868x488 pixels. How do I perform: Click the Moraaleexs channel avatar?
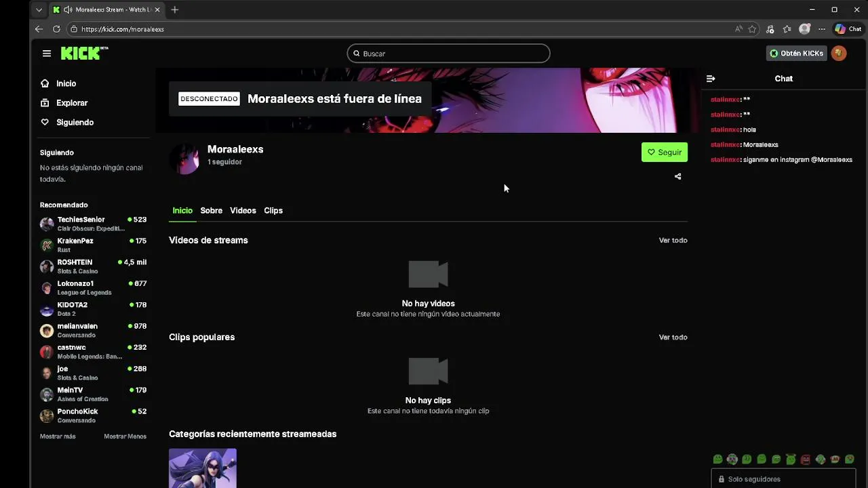[x=184, y=159]
